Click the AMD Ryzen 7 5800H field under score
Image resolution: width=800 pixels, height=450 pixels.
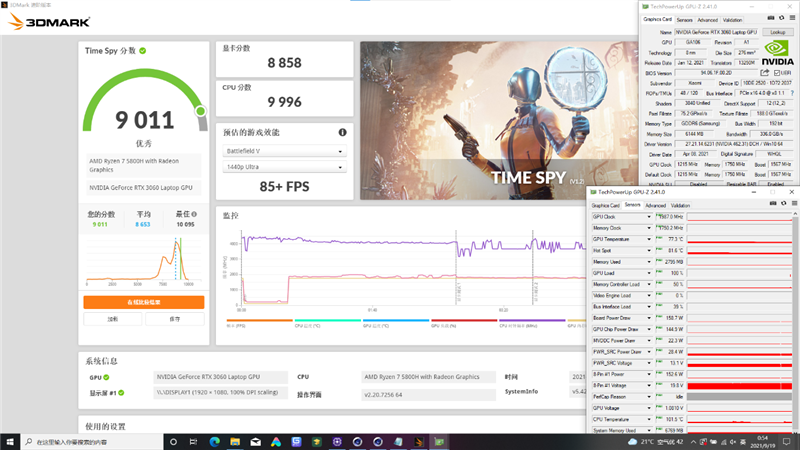tap(144, 165)
